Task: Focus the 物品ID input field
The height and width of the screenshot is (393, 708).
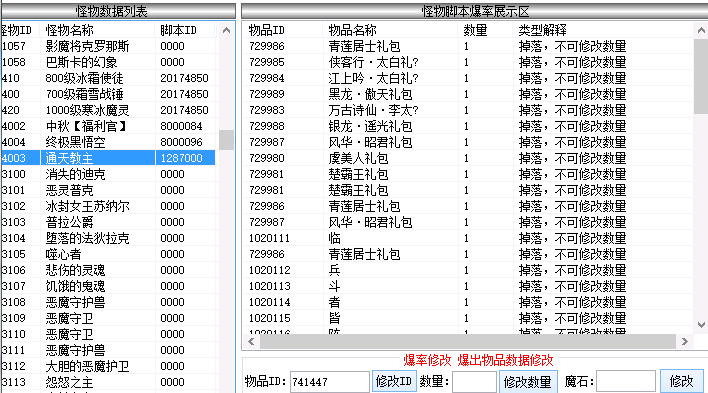Action: 329,382
